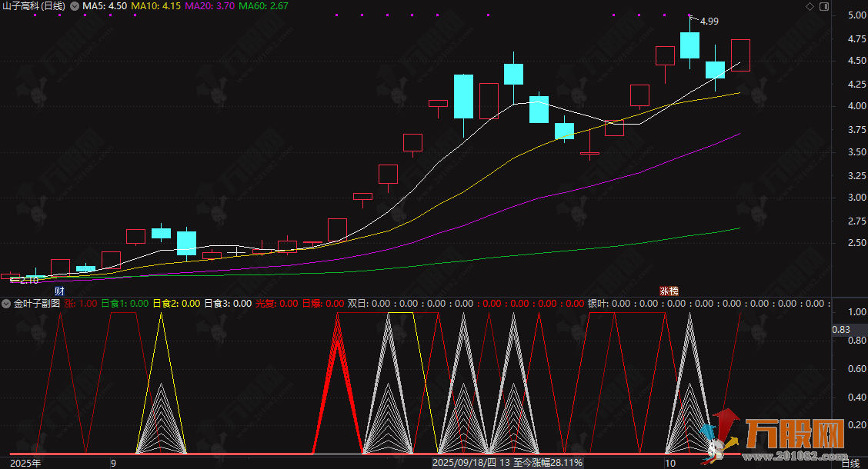Click the MA60 green legend label

click(x=264, y=6)
